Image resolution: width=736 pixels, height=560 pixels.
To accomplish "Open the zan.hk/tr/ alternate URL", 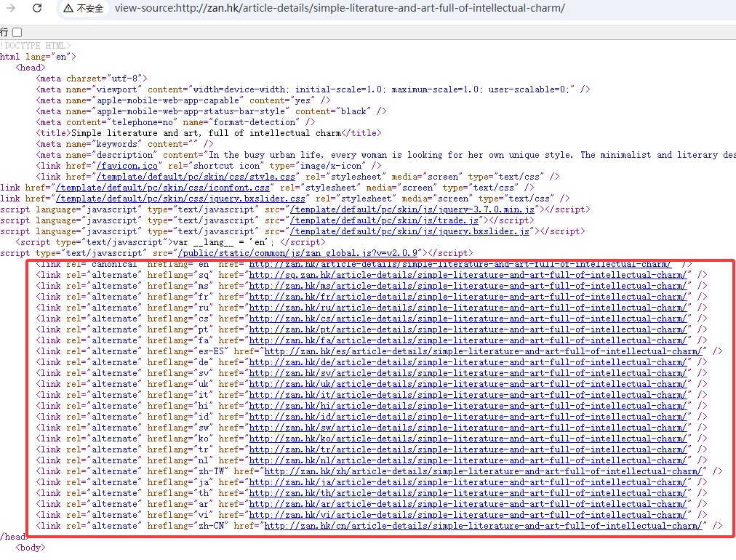I will (x=468, y=449).
